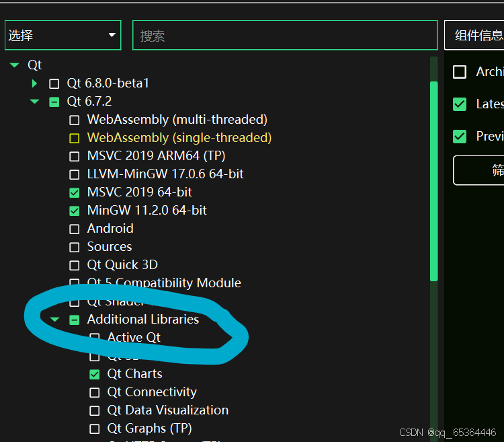
Task: Open the 组件信息 tab
Action: [474, 35]
